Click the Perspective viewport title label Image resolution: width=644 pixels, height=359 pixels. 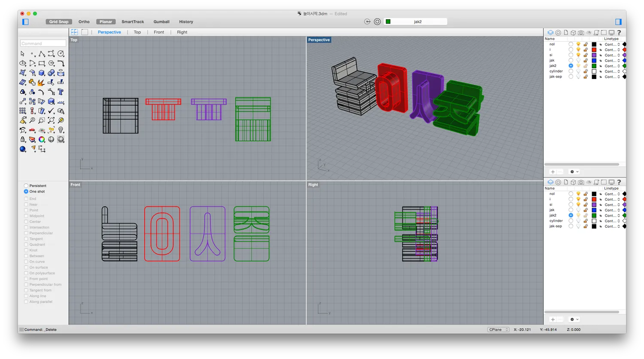coord(319,40)
